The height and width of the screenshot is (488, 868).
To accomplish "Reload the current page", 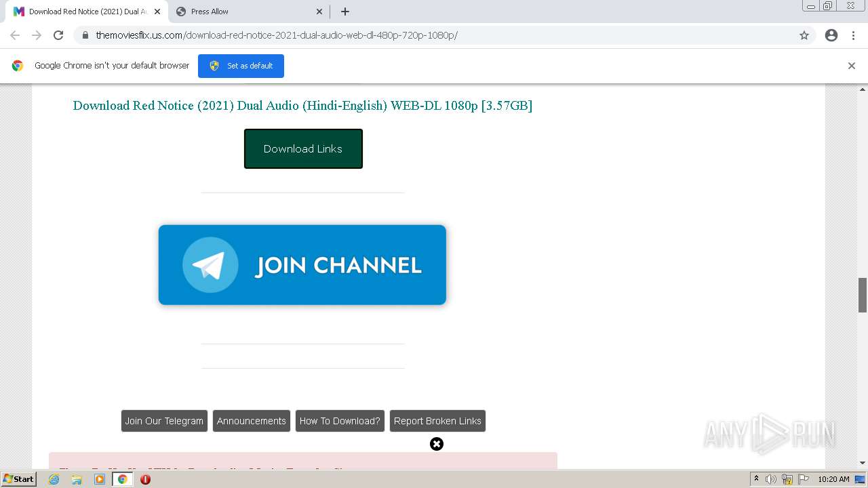I will 58,35.
